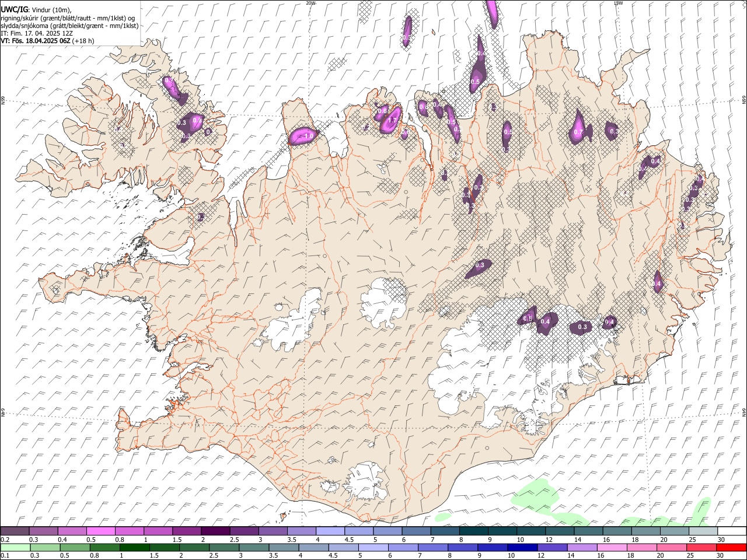Pick the very dark purple 2 swatch

pyautogui.click(x=215, y=531)
